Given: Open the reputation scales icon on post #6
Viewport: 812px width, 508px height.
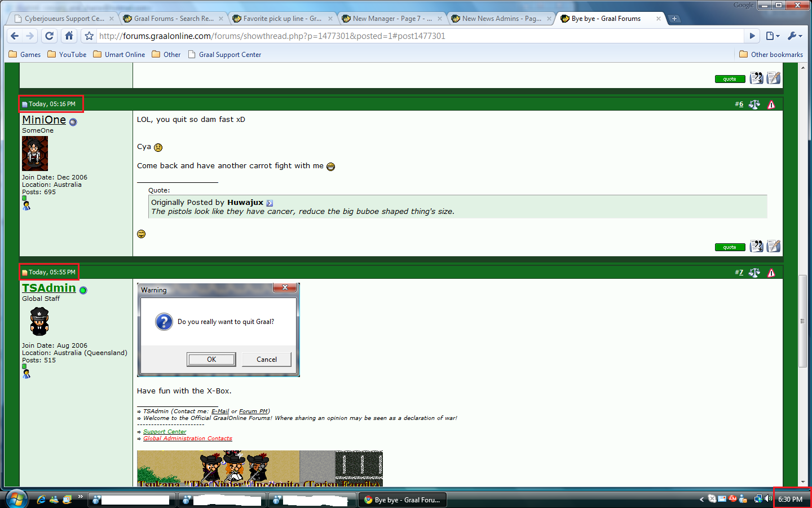Looking at the screenshot, I should tap(754, 104).
